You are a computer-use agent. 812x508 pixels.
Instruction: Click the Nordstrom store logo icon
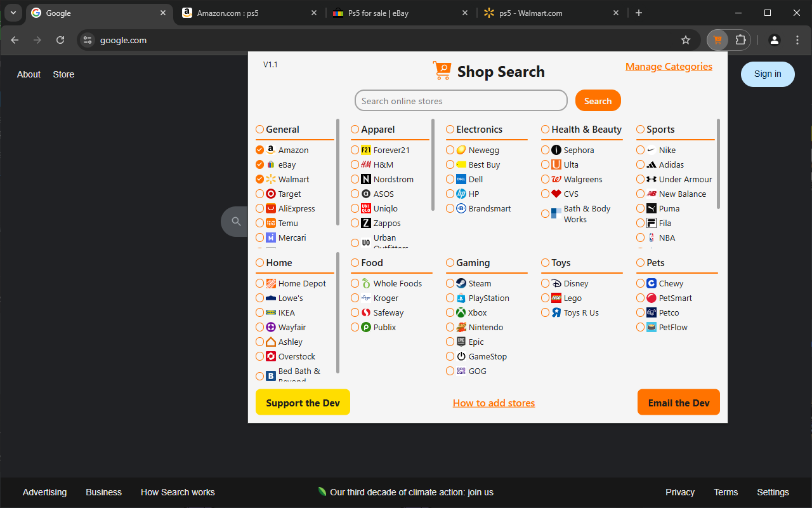[366, 179]
